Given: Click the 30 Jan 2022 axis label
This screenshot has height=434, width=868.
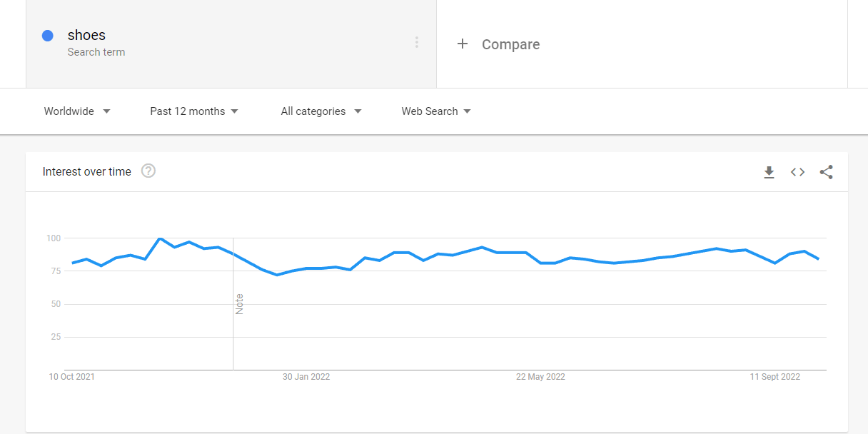Looking at the screenshot, I should pyautogui.click(x=306, y=377).
